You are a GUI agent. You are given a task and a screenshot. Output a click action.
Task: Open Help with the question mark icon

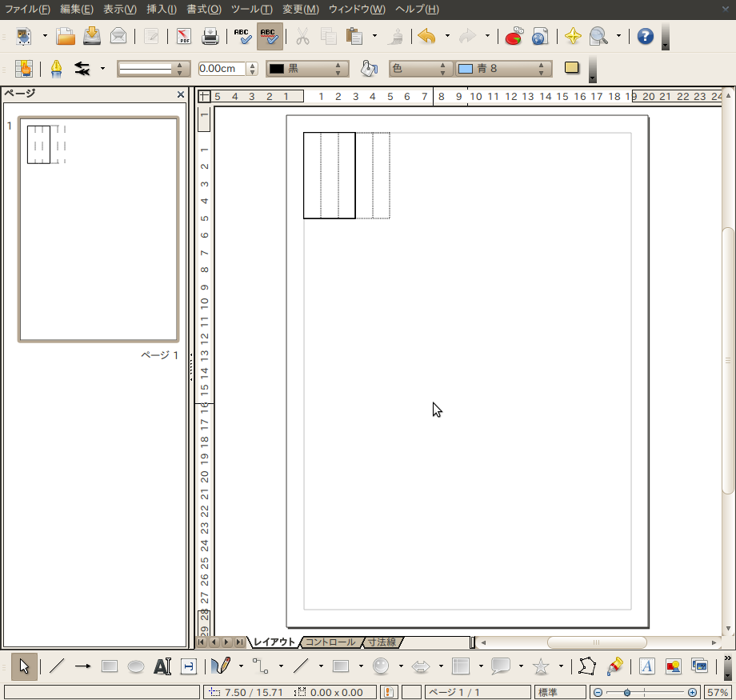646,36
